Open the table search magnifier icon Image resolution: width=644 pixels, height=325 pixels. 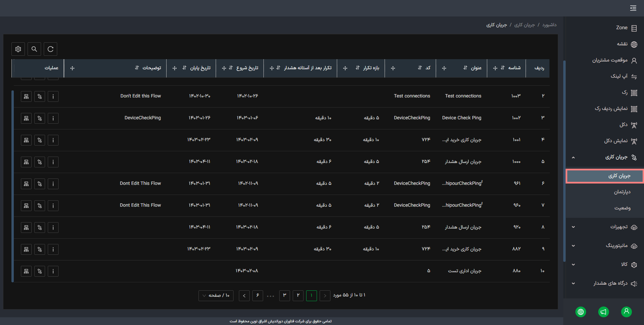pyautogui.click(x=34, y=49)
